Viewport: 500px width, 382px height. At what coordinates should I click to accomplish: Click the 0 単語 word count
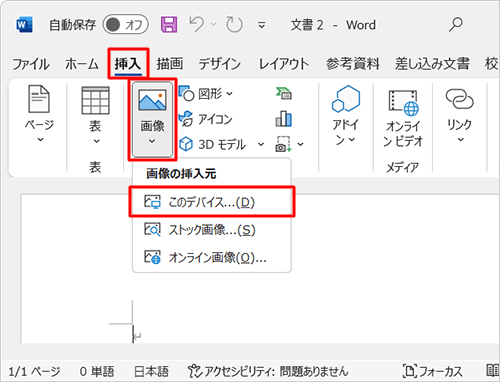point(97,371)
